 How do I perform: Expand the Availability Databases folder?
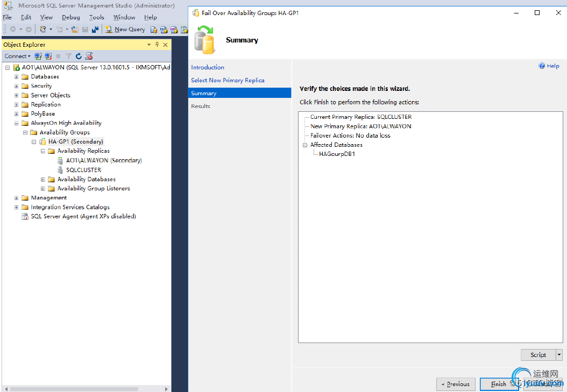(43, 179)
